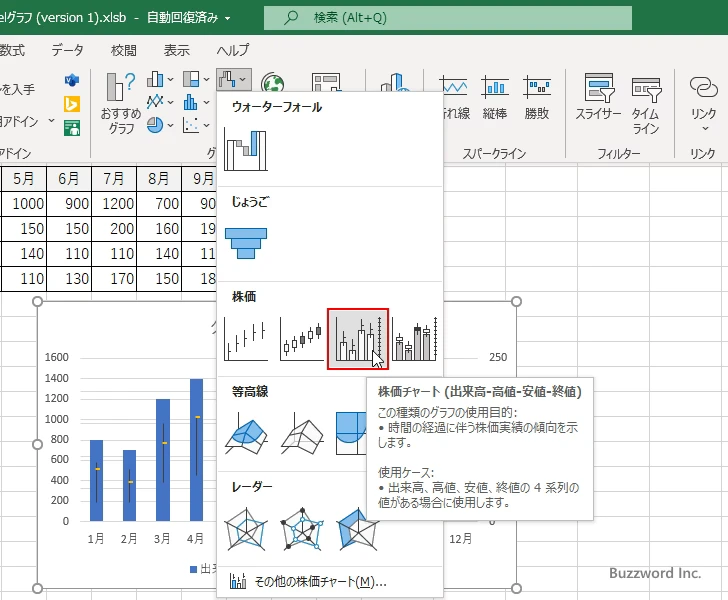Click the chart's top-right resize handle
The width and height of the screenshot is (728, 600).
(516, 301)
